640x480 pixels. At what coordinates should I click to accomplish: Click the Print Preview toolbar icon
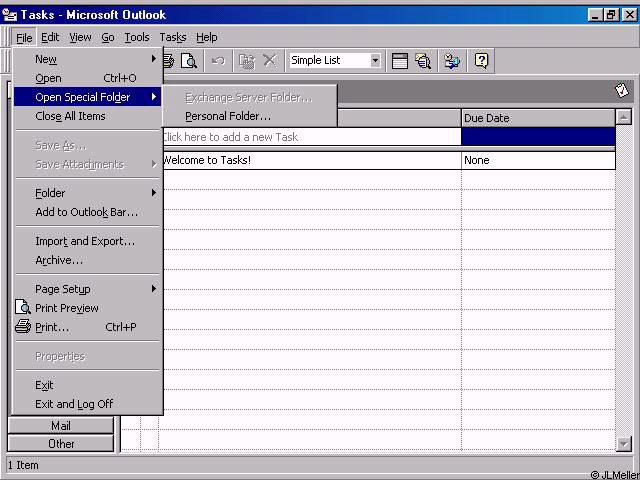click(x=189, y=61)
